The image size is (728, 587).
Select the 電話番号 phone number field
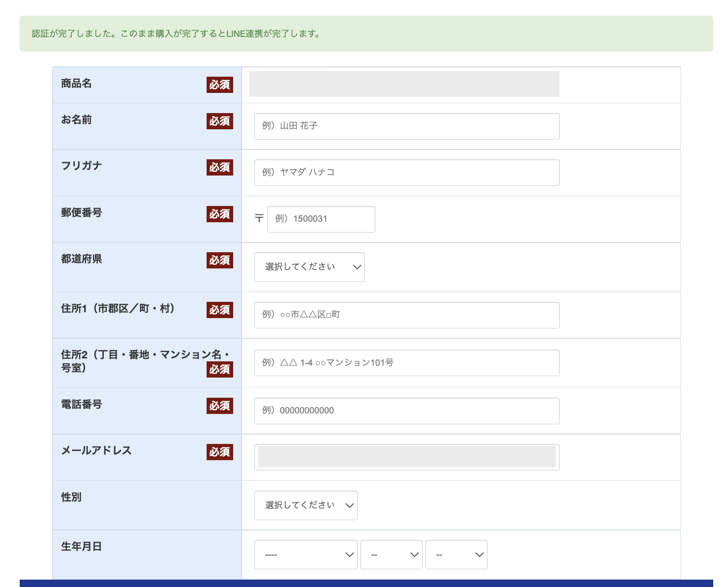pyautogui.click(x=406, y=411)
